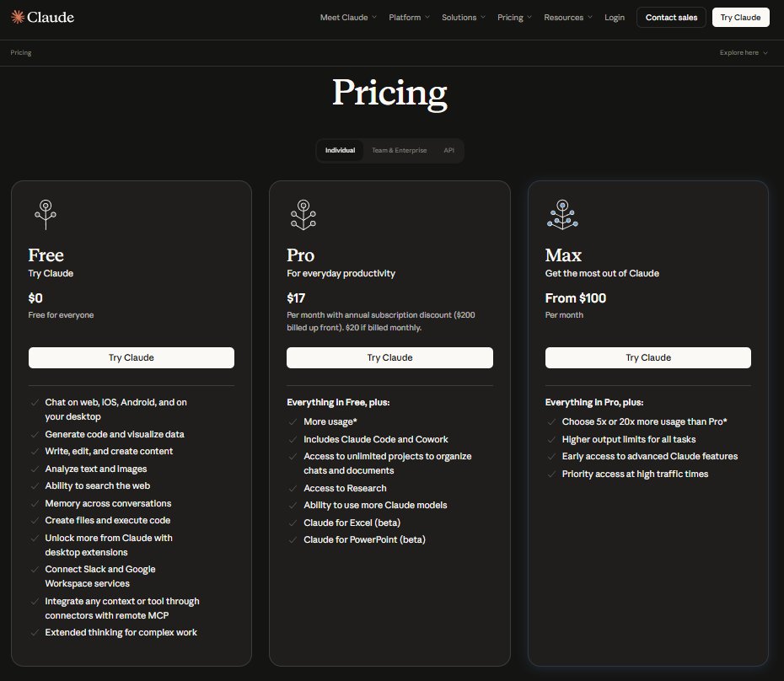This screenshot has width=784, height=681.
Task: Click the Pricing breadcrumb link
Action: coord(21,52)
